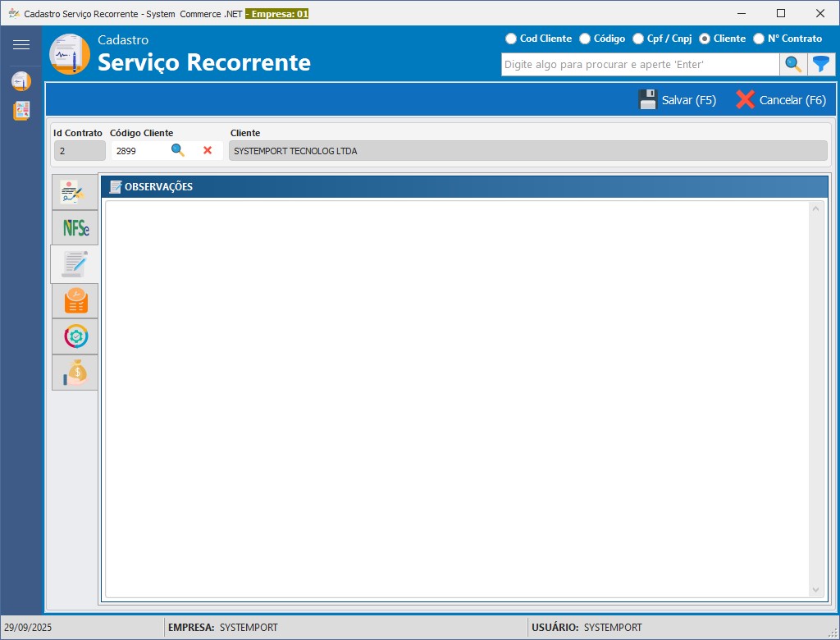The height and width of the screenshot is (640, 840).
Task: Click the search magnifier beside the search box
Action: pos(793,64)
